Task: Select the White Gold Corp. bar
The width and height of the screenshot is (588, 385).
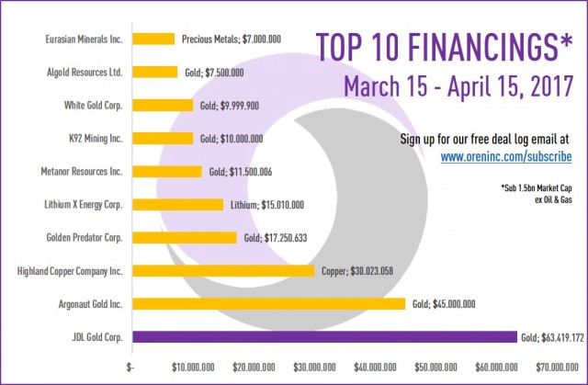Action: pyautogui.click(x=163, y=106)
